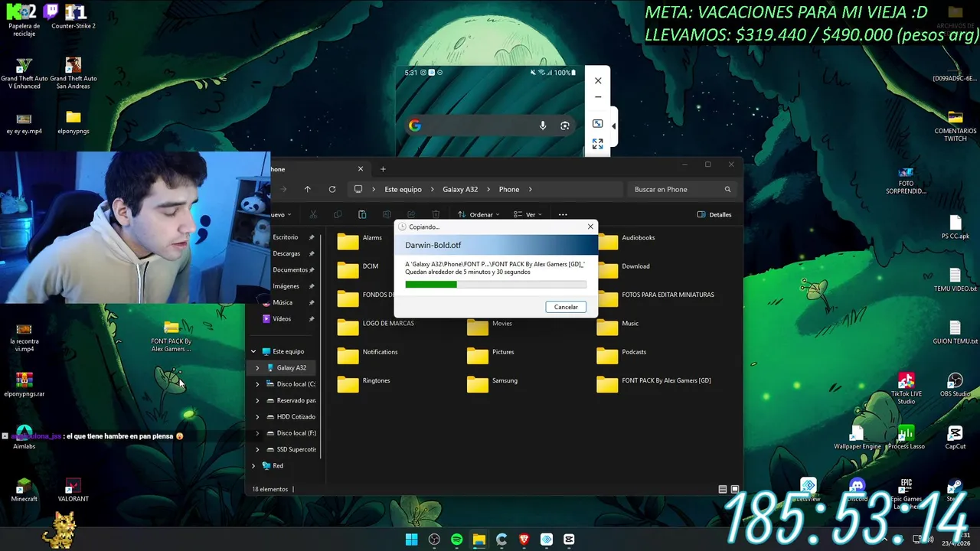Open Spotify from the taskbar
The height and width of the screenshot is (551, 980).
pos(456,540)
